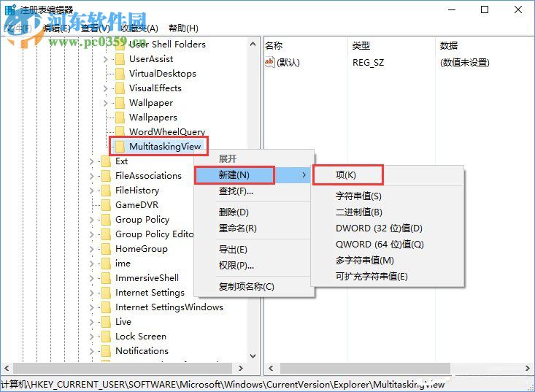Expand the FileHistory key
This screenshot has width=535, height=392.
[x=91, y=191]
